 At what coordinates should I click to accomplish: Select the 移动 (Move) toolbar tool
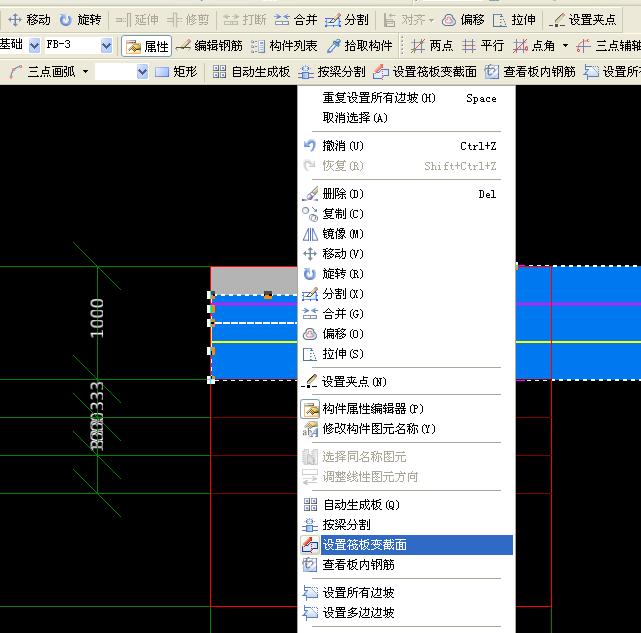(29, 20)
